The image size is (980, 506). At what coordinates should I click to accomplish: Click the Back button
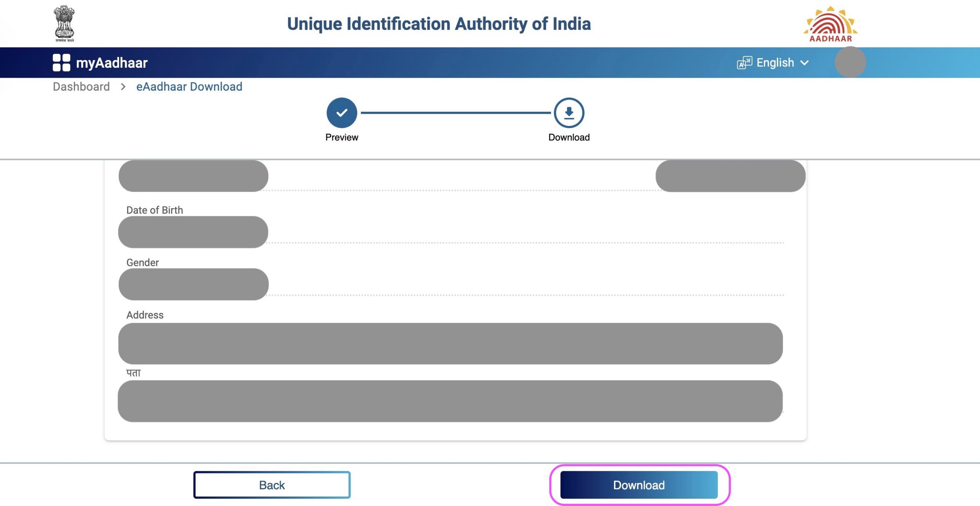coord(272,485)
